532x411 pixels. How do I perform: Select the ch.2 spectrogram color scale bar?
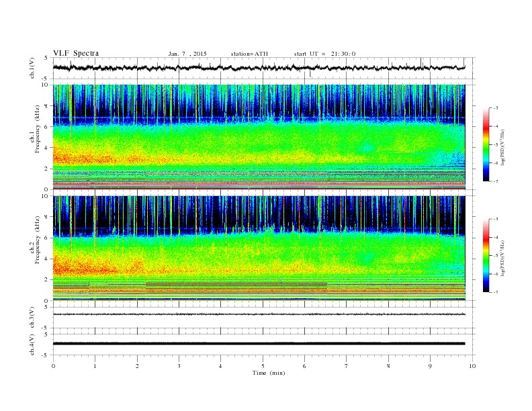486,256
